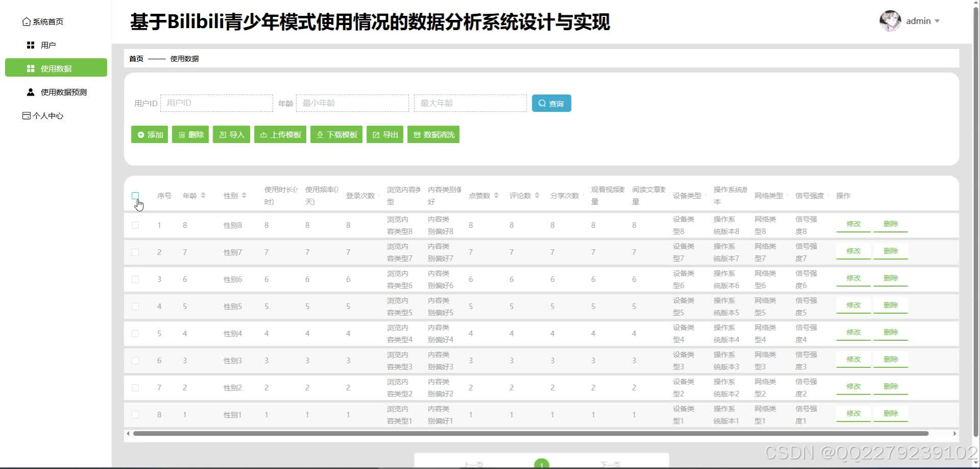This screenshot has height=469, width=980.
Task: Click the 上传模板 upload template button
Action: click(x=280, y=134)
